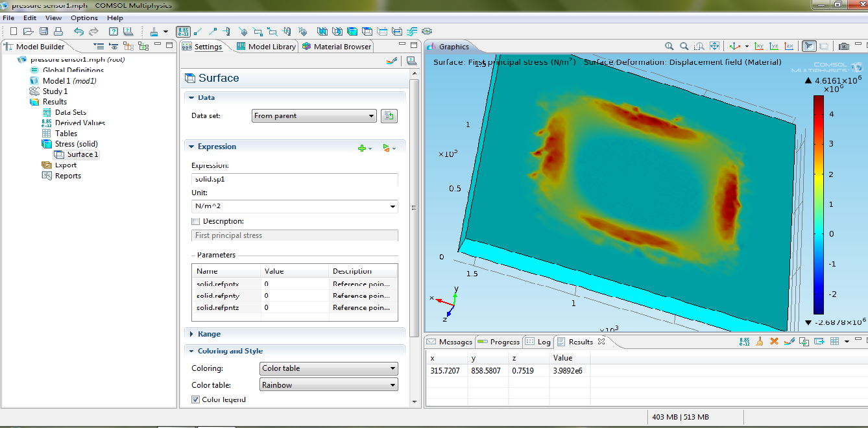Open the Options menu
This screenshot has height=428, width=868.
point(84,18)
